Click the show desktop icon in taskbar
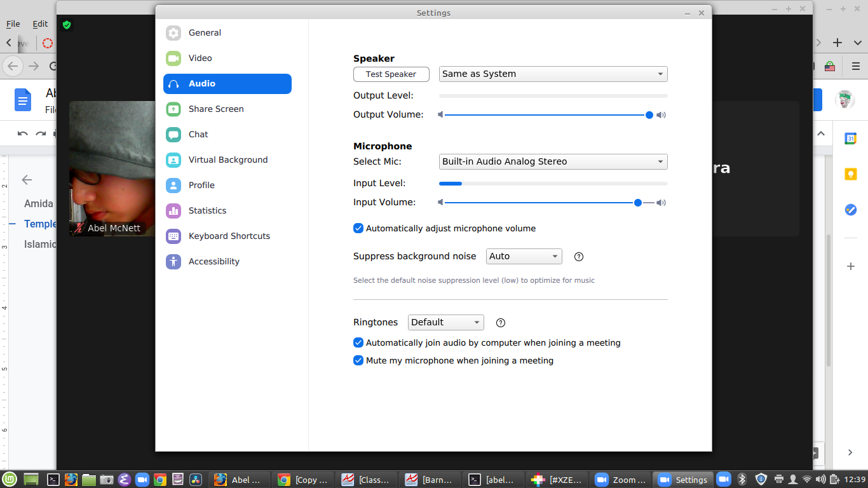 point(31,480)
